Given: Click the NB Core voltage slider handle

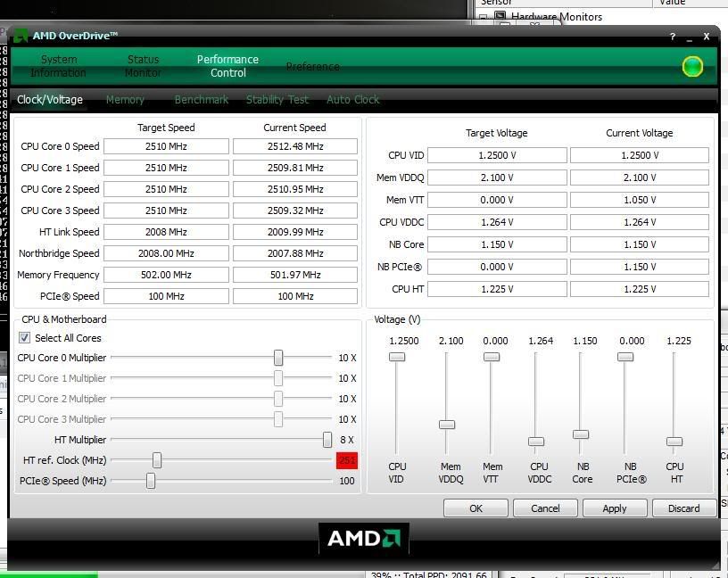Looking at the screenshot, I should pos(581,434).
